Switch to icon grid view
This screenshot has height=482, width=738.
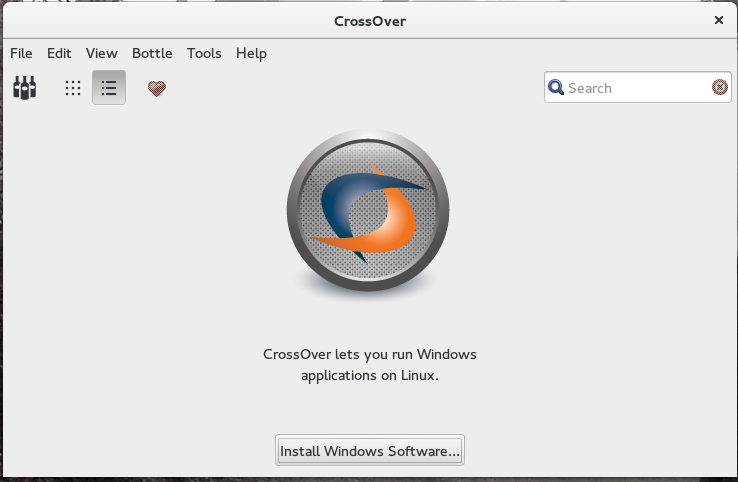[x=73, y=88]
